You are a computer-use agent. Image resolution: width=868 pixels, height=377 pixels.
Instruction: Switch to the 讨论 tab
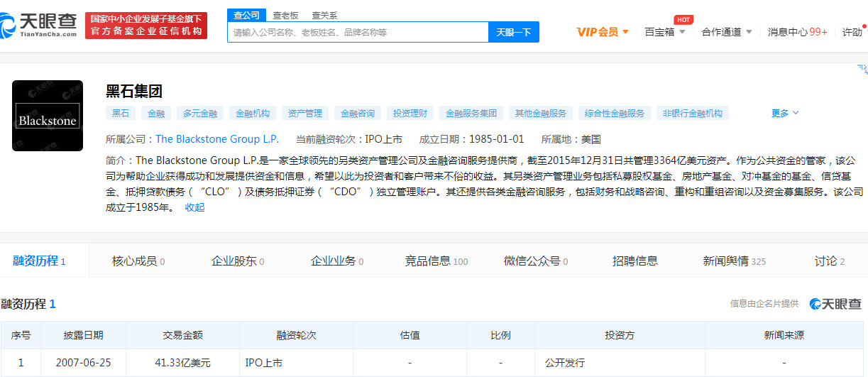830,261
